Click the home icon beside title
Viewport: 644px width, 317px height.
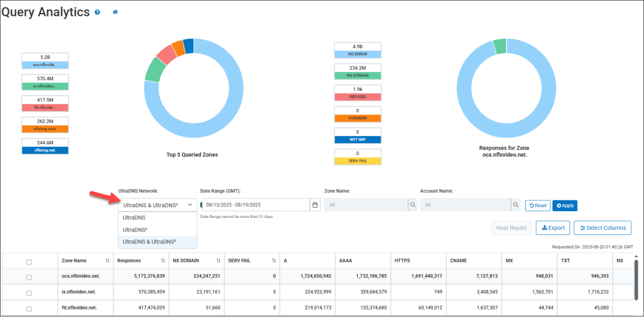[x=116, y=12]
